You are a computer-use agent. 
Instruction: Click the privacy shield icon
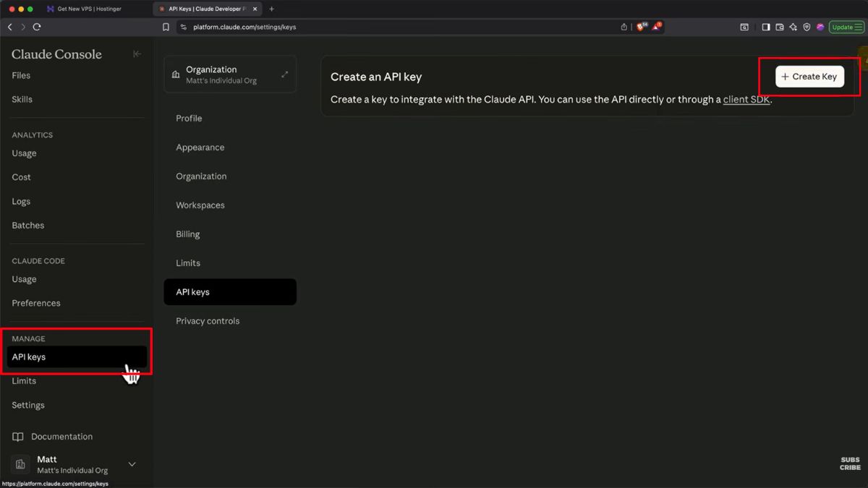coord(807,27)
